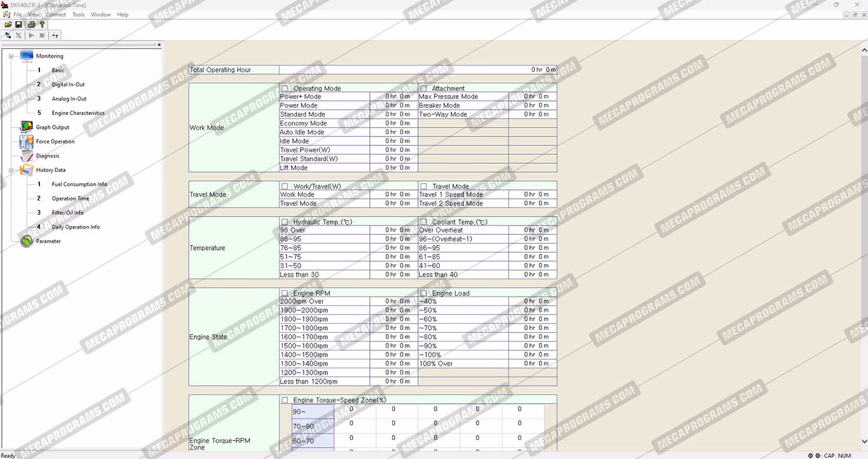Click the Graph Output label in the tree
The height and width of the screenshot is (459, 868).
click(x=53, y=128)
